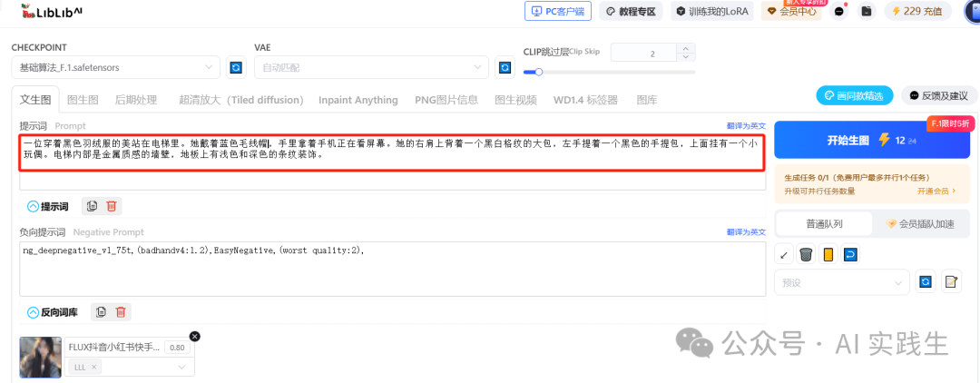Refresh the 预设 preset list
This screenshot has height=383, width=980.
point(925,282)
